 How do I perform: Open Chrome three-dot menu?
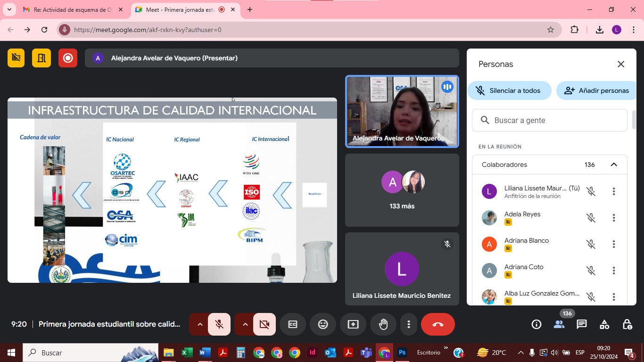(x=633, y=30)
